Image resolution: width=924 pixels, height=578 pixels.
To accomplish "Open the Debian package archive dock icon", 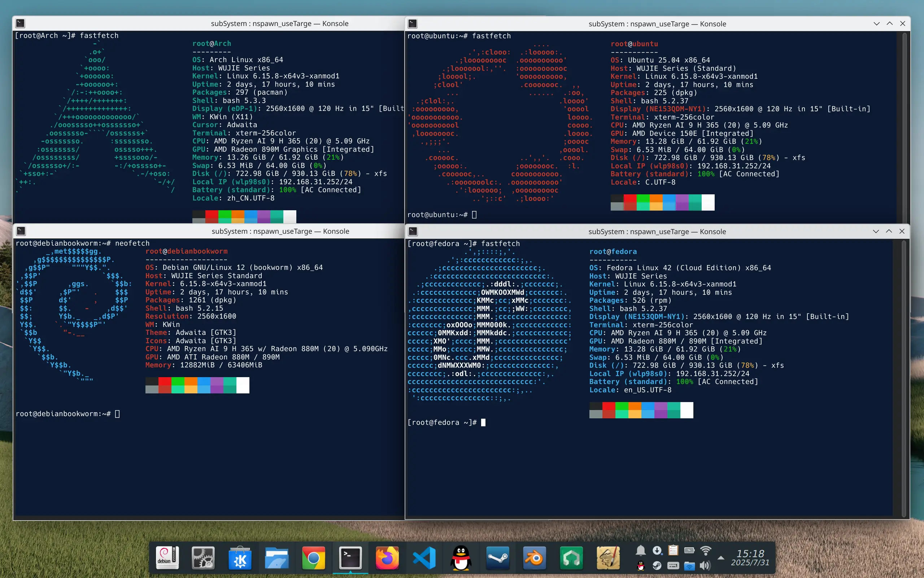I will tap(167, 558).
